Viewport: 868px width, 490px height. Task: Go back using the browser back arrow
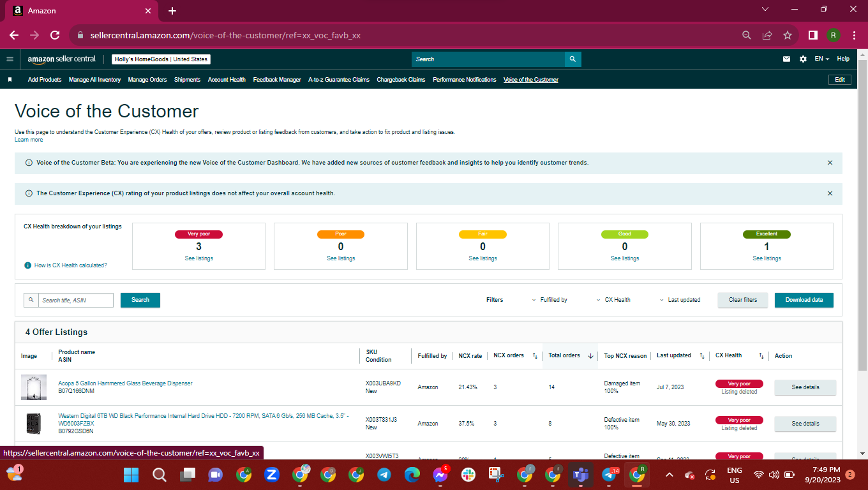(14, 35)
